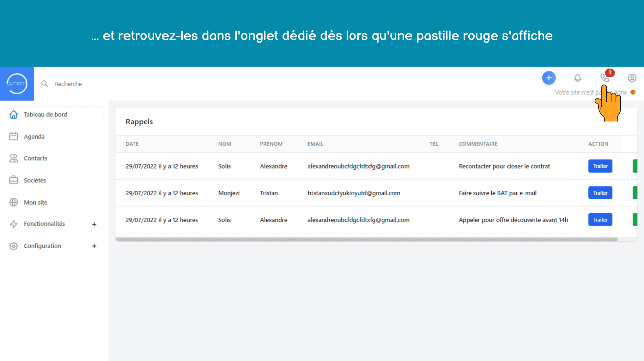This screenshot has height=361, width=644.
Task: Click the PRÉNOM column header
Action: (271, 144)
